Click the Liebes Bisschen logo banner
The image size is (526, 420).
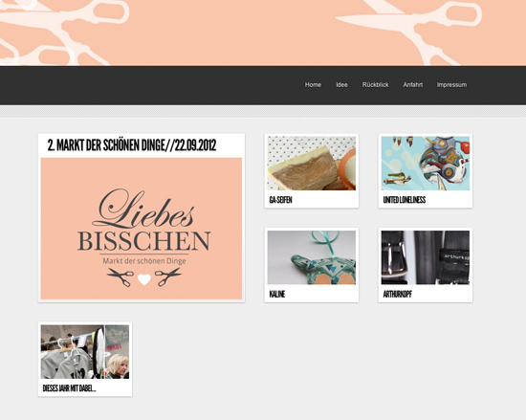142,229
